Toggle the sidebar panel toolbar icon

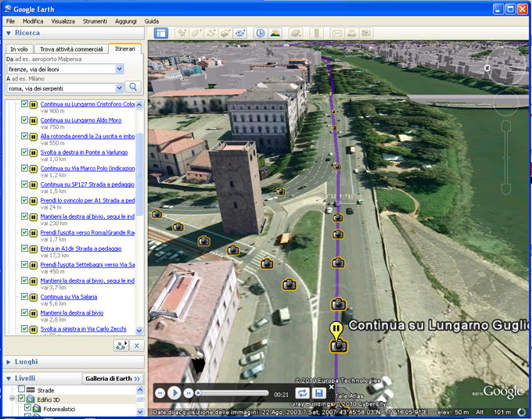(x=161, y=33)
